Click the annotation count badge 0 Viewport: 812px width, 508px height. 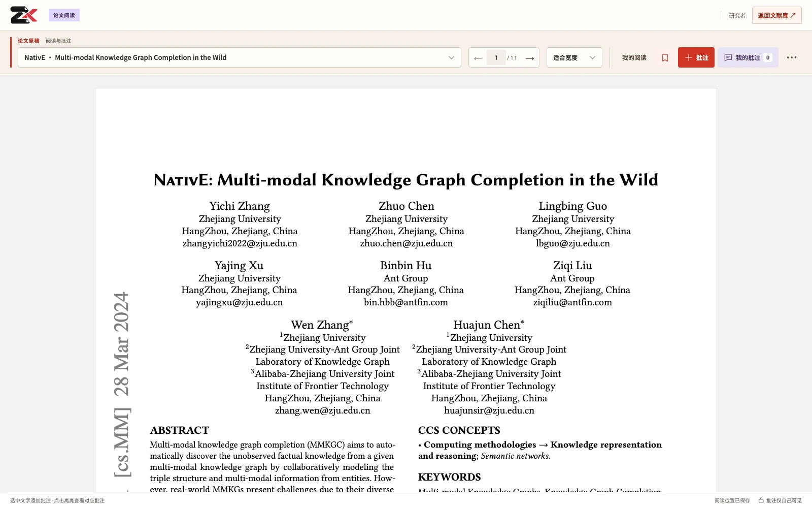(768, 57)
